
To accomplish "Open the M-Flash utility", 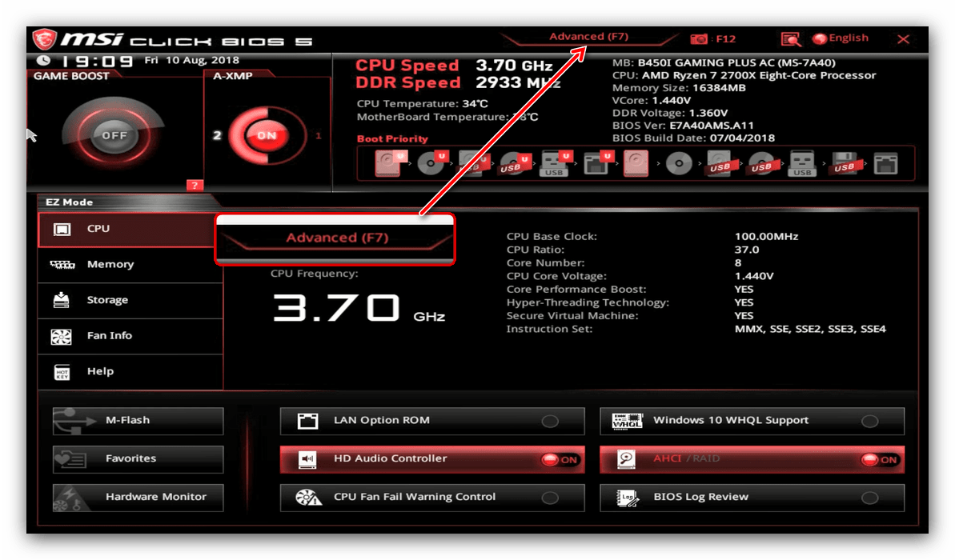I will click(138, 421).
